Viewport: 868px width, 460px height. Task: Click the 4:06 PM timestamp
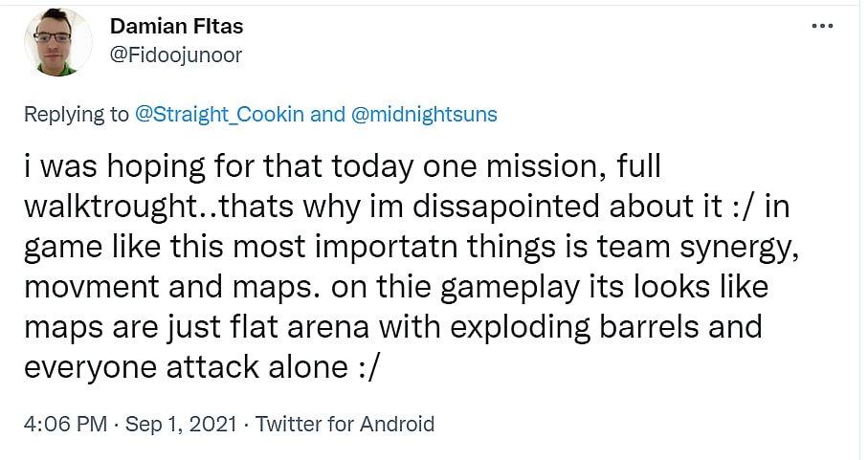pos(63,424)
